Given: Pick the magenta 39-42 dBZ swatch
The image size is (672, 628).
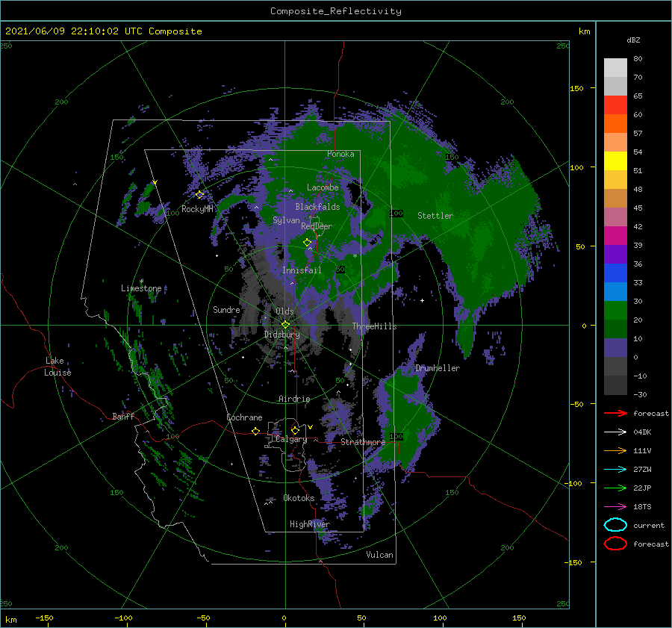Looking at the screenshot, I should [x=615, y=236].
